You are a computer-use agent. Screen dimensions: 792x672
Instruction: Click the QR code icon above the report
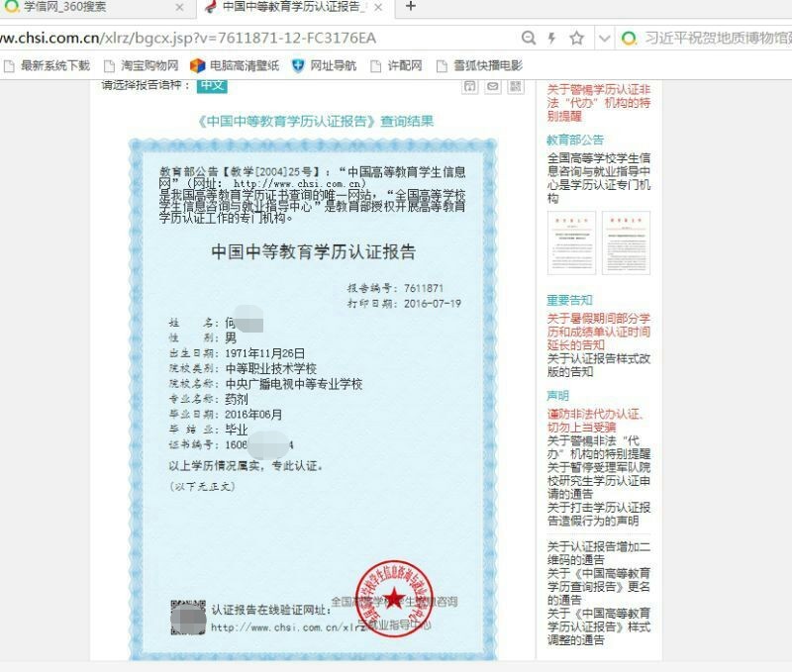tap(515, 87)
